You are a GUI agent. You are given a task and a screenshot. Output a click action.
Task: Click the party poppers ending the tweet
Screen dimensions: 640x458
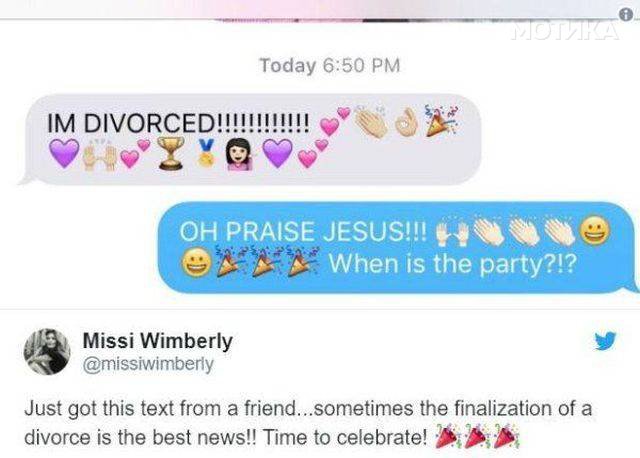tap(476, 437)
